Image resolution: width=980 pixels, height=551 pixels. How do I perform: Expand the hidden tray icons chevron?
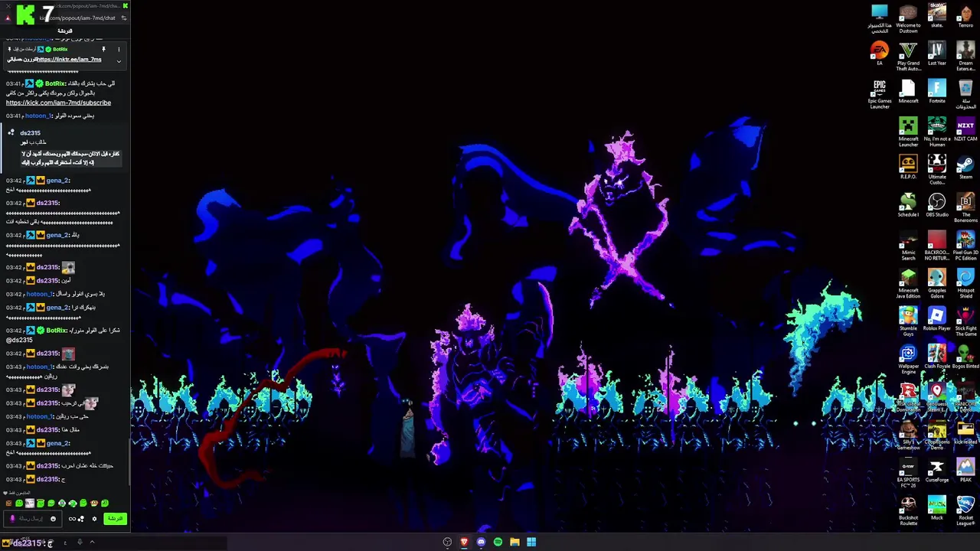tap(92, 543)
